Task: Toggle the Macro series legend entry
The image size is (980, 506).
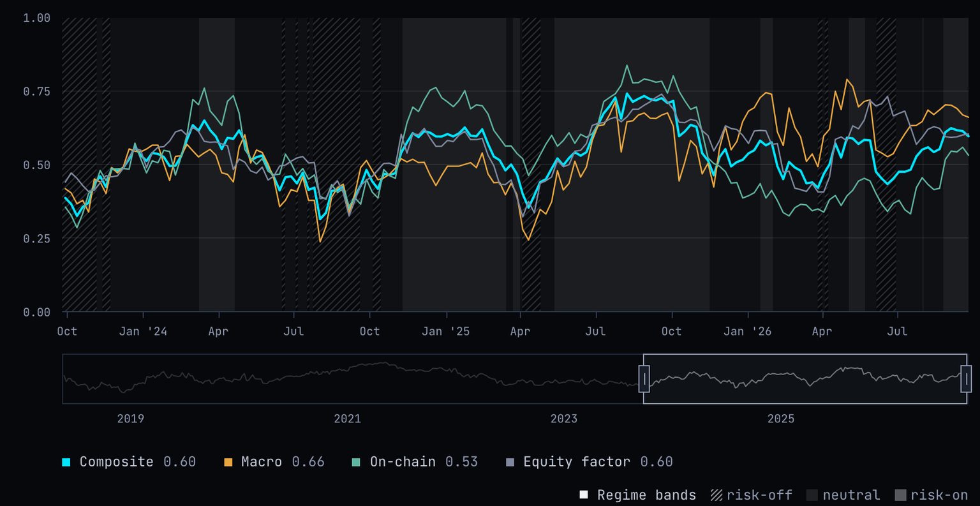Action: (x=274, y=462)
